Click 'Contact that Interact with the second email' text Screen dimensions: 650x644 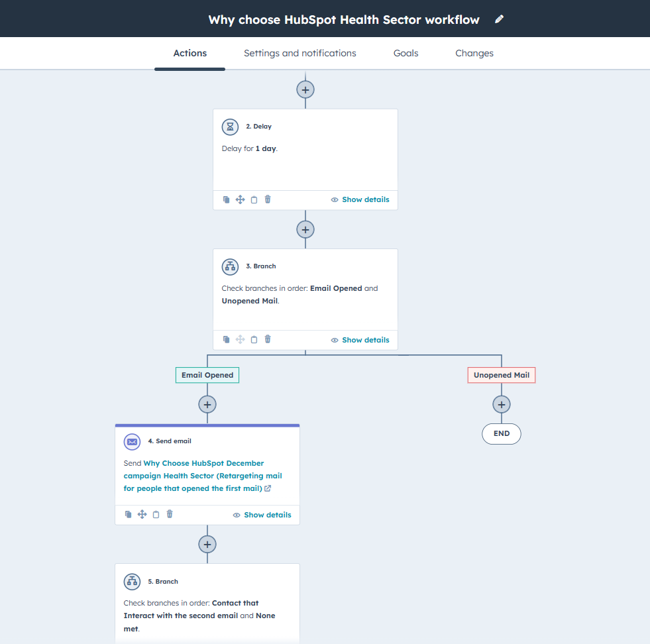(191, 609)
